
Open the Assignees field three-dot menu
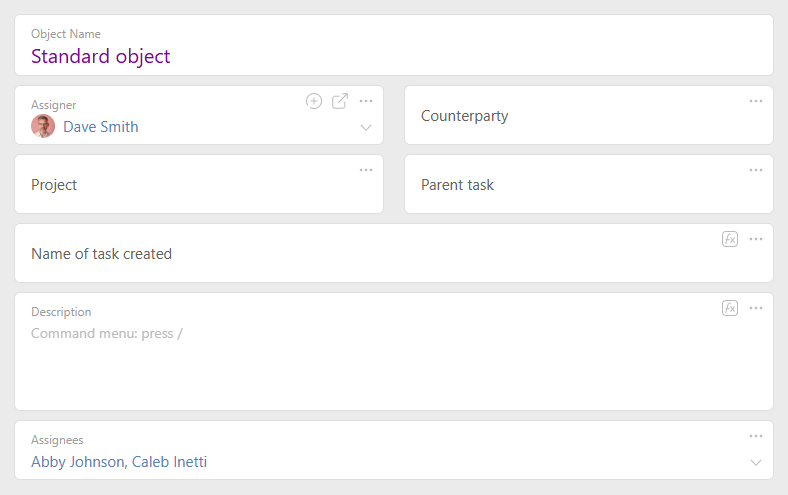coord(756,436)
